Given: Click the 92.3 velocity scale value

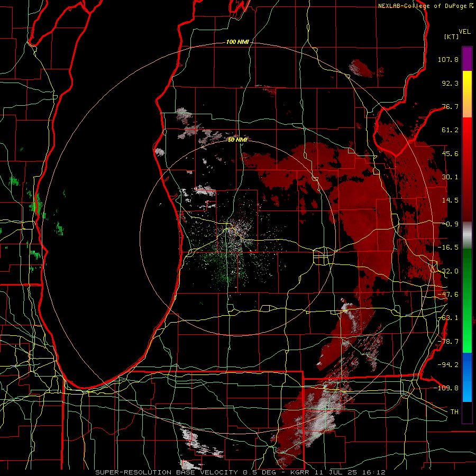Looking at the screenshot, I should coord(450,83).
